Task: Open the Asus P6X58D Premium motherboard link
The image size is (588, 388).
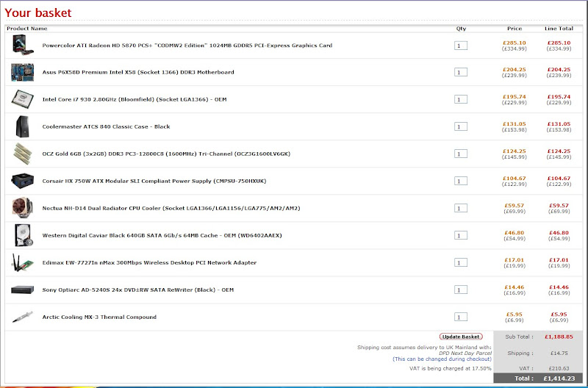Action: [138, 72]
